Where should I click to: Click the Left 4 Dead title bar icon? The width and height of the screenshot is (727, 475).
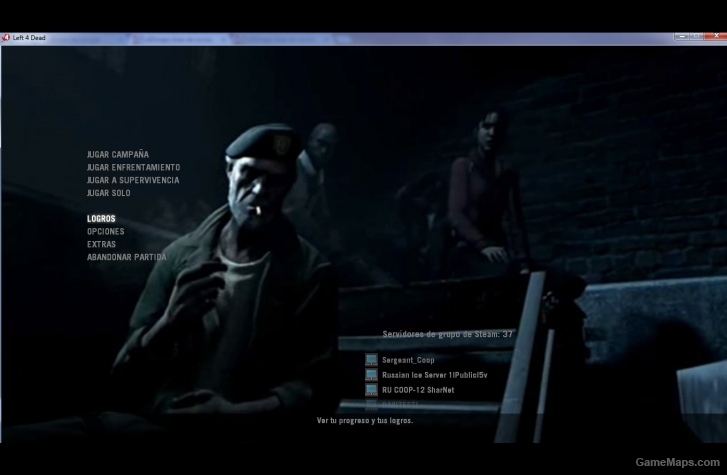pyautogui.click(x=6, y=38)
